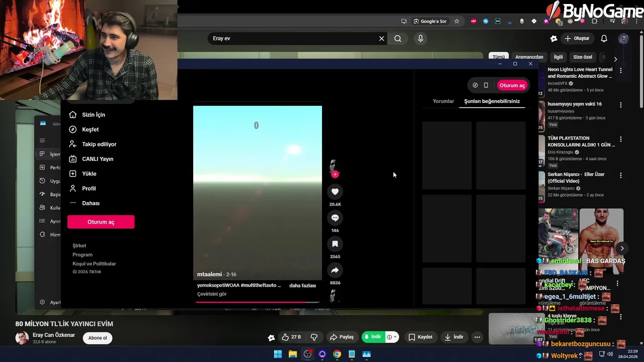
Task: Switch to the Yorumlar tab
Action: (443, 101)
